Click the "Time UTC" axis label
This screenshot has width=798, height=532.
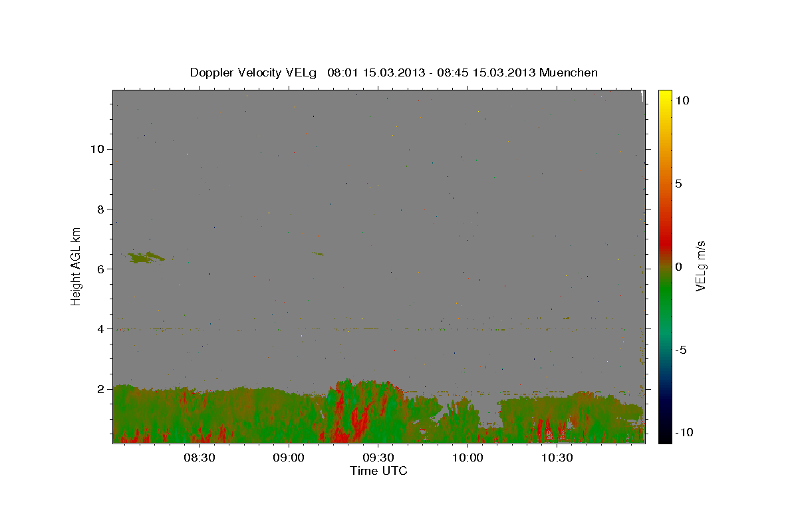(x=378, y=471)
